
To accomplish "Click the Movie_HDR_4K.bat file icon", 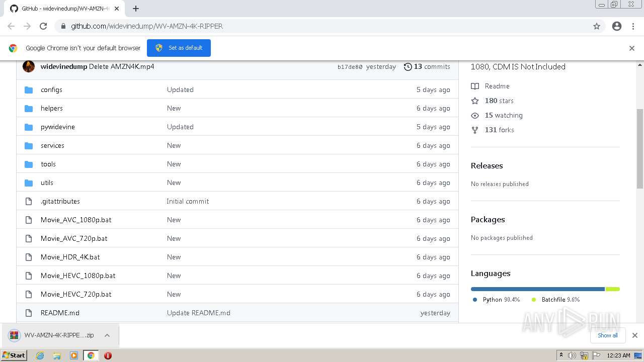I will point(29,257).
